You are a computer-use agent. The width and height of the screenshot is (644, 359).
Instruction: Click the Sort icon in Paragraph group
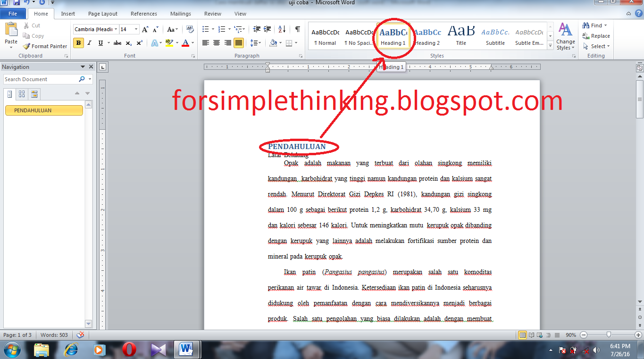coord(282,29)
